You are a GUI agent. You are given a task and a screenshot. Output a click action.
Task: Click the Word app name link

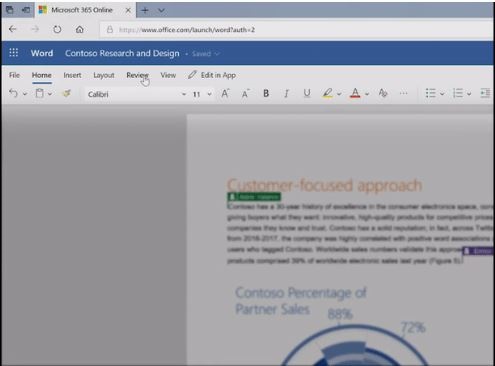tap(42, 53)
